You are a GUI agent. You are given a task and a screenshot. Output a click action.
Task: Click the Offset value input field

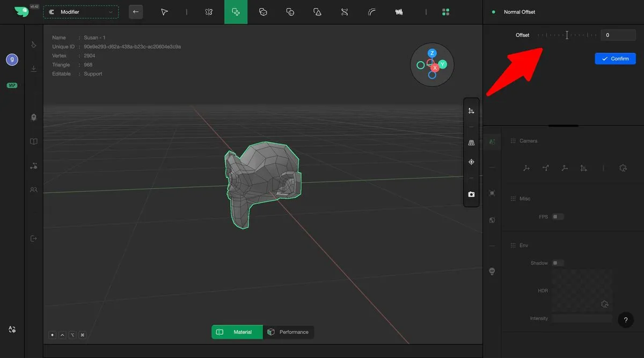point(618,35)
